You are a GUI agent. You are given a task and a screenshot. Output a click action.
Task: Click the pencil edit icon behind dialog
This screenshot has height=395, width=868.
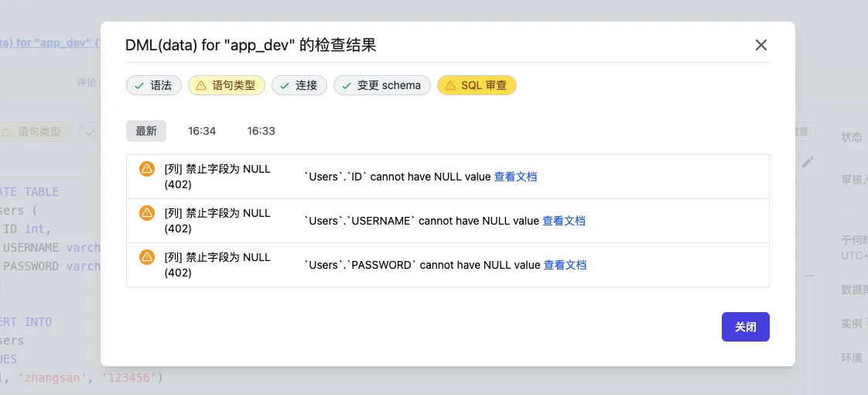click(x=808, y=162)
